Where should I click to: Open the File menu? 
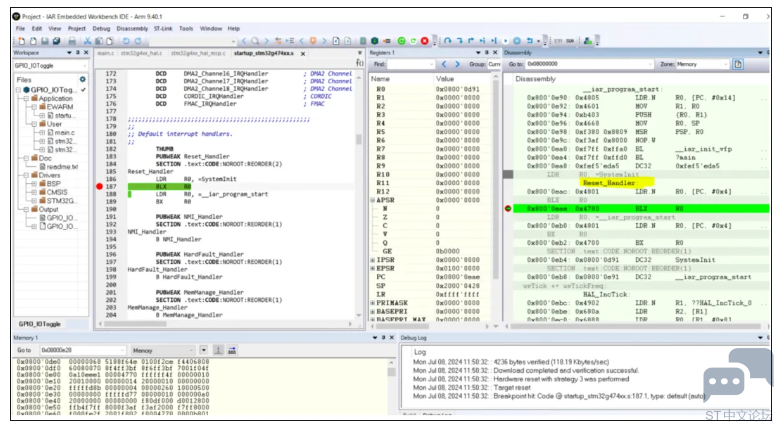(x=20, y=28)
